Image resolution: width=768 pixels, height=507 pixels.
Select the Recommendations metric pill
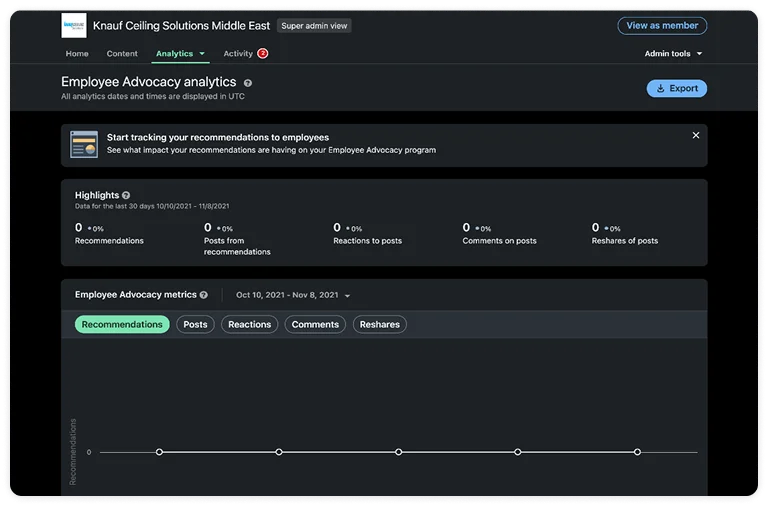(x=122, y=324)
